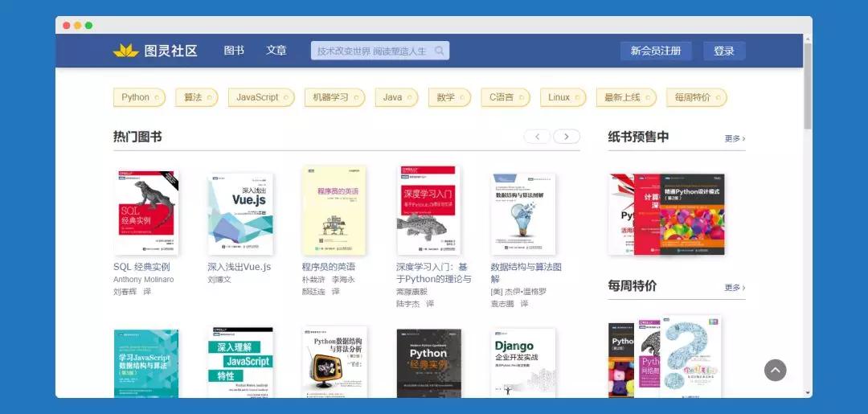Click translator 陆宇杰 译
This screenshot has height=414, width=868.
416,304
